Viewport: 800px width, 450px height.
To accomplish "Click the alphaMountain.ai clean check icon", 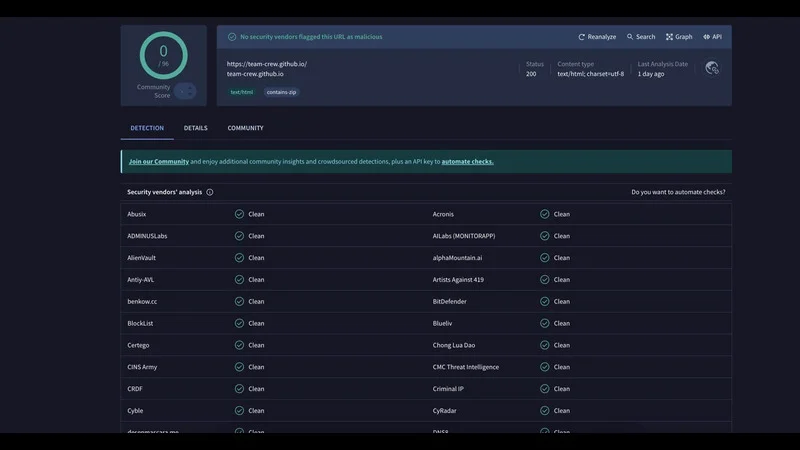I will (x=545, y=258).
